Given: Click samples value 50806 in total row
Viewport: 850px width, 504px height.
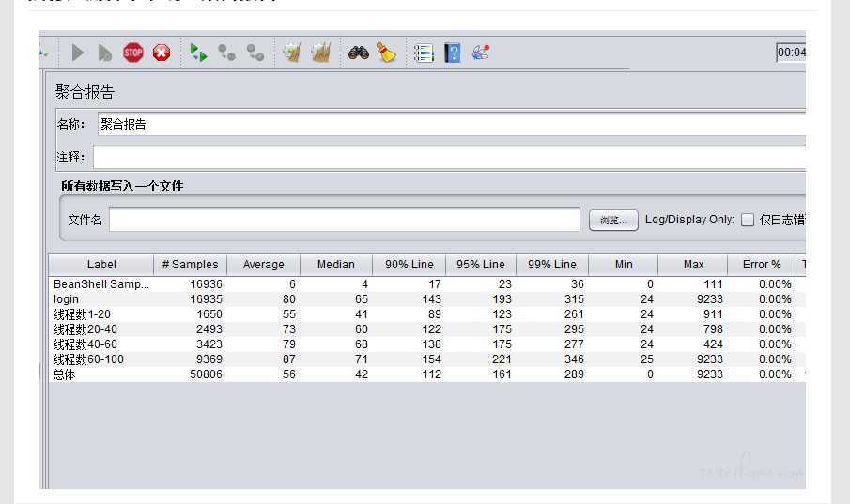Looking at the screenshot, I should [206, 374].
